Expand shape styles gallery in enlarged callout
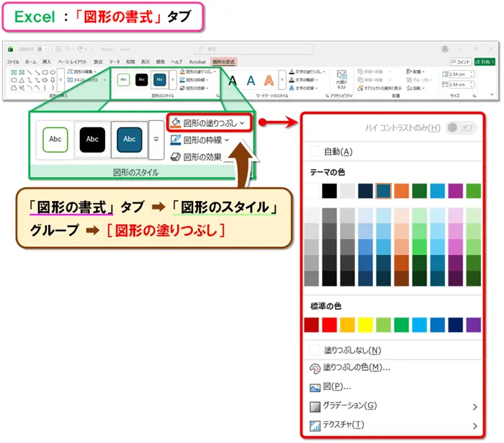The width and height of the screenshot is (504, 443). point(156,140)
